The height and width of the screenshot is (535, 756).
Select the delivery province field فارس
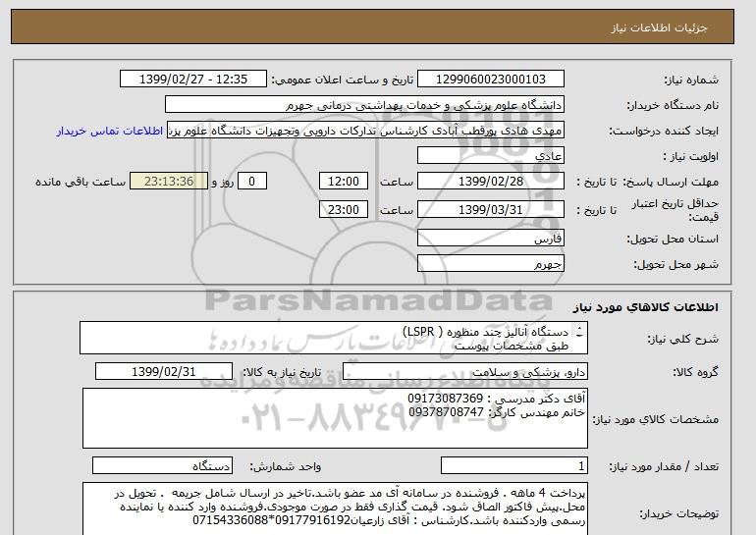tap(491, 239)
